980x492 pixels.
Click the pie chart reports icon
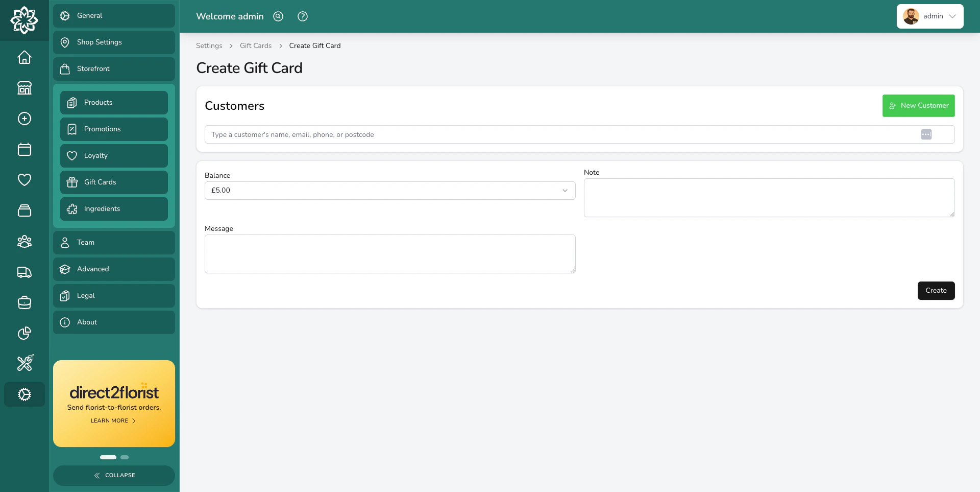[24, 333]
